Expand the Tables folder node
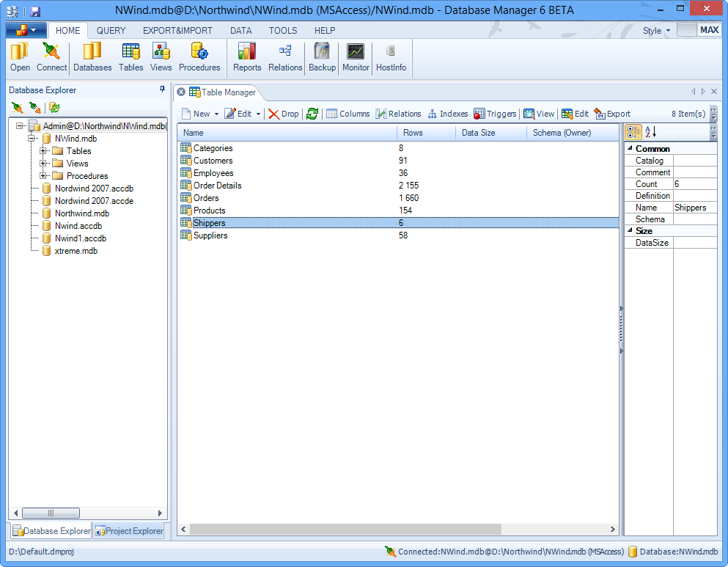 click(x=43, y=151)
